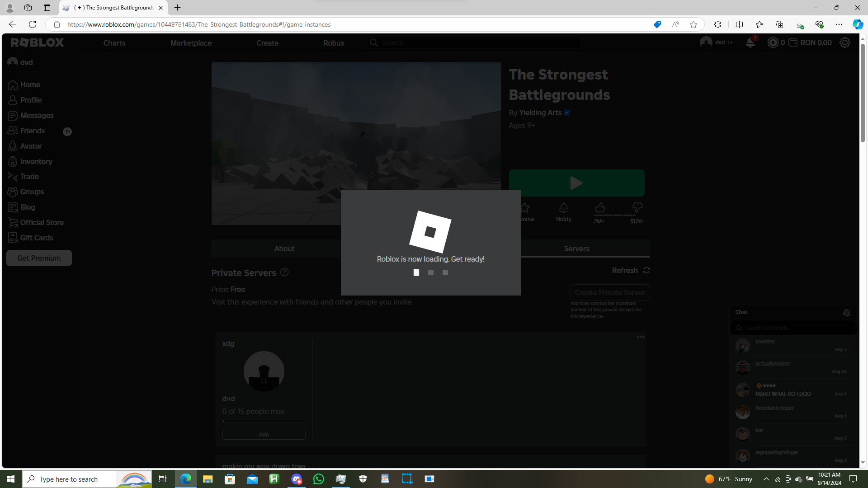
Task: Click the thumbs up like icon
Action: [x=600, y=208]
